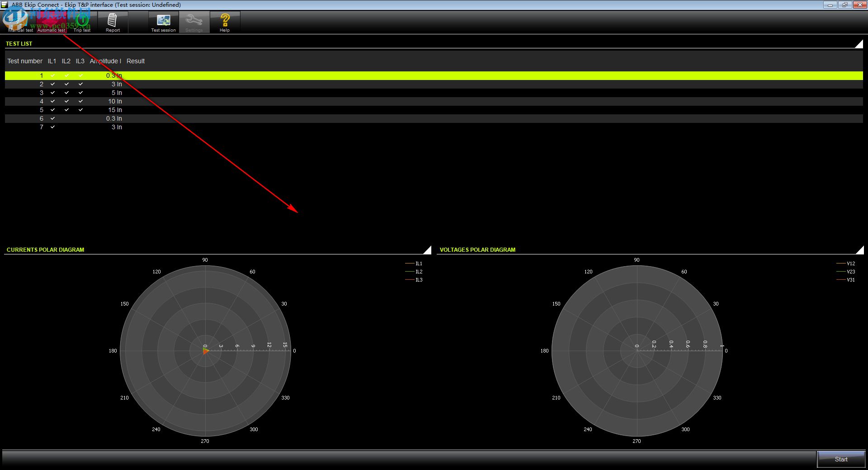Click the current vector marker at polar center
The width and height of the screenshot is (868, 470).
pyautogui.click(x=206, y=351)
